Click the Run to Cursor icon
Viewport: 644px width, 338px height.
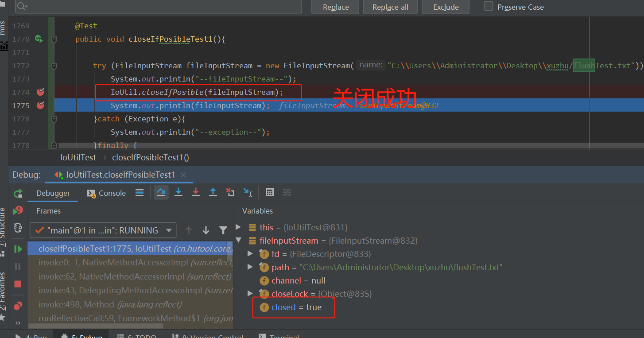248,192
